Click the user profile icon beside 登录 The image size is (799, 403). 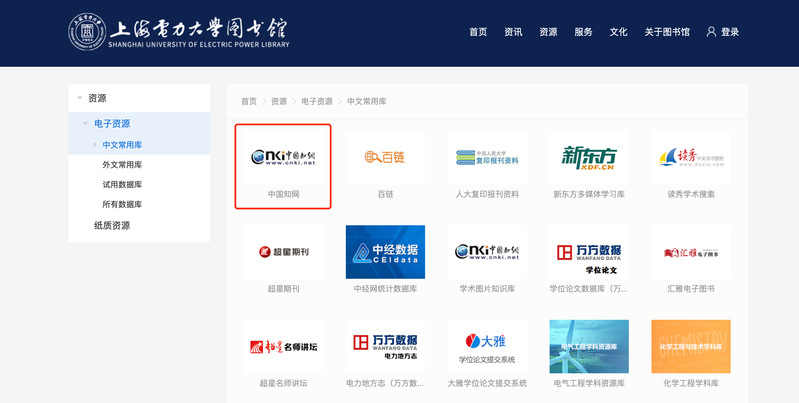(x=711, y=32)
